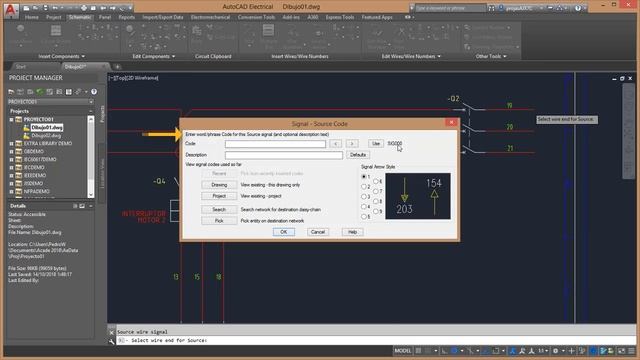
Task: Switch to the Start document tab
Action: (x=20, y=67)
